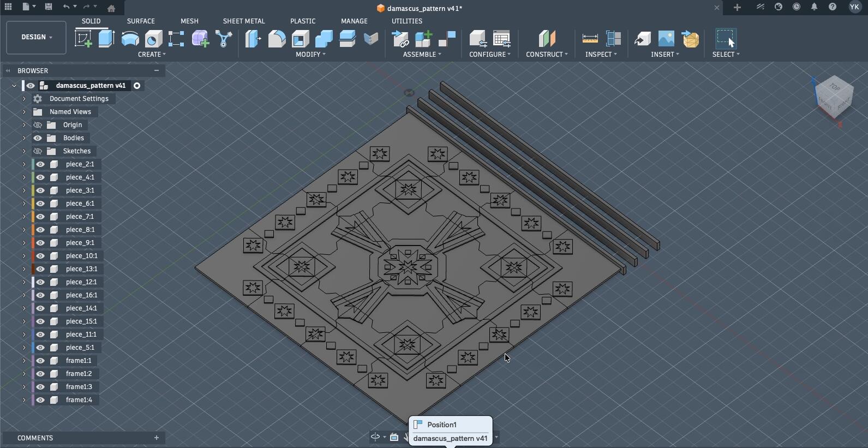Click the color swatch for piece_6:1
868x448 pixels.
tap(34, 204)
